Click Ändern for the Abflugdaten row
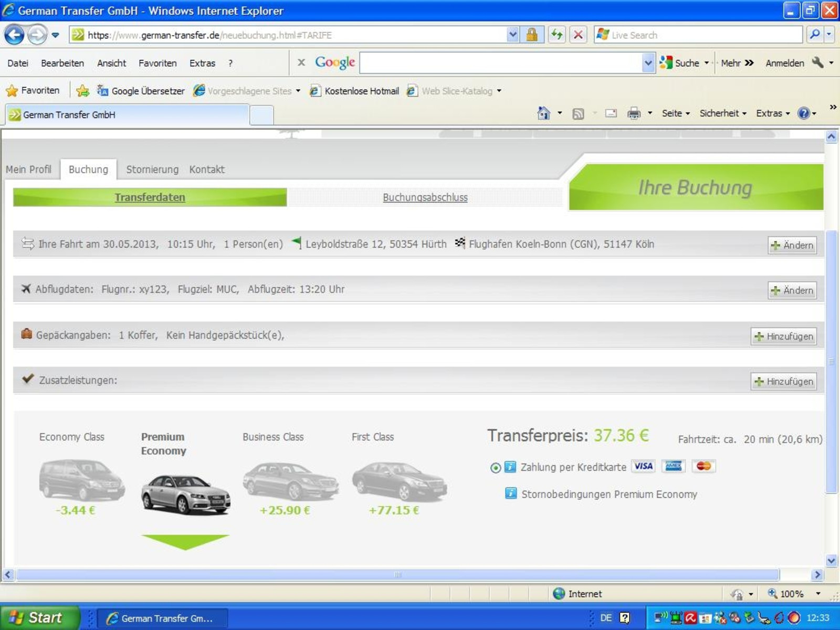The image size is (840, 630). coord(792,290)
